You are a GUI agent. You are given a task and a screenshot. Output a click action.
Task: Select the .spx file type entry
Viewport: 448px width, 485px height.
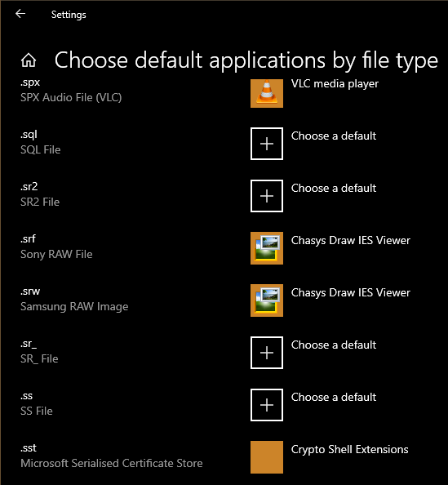tap(71, 90)
